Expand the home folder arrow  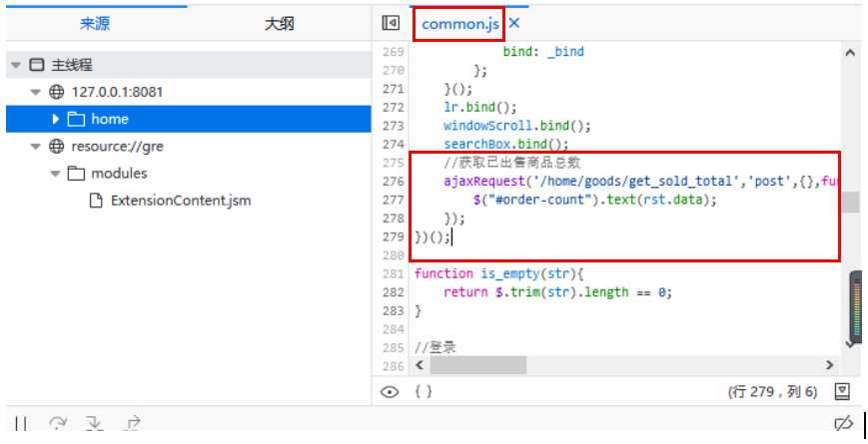[55, 119]
